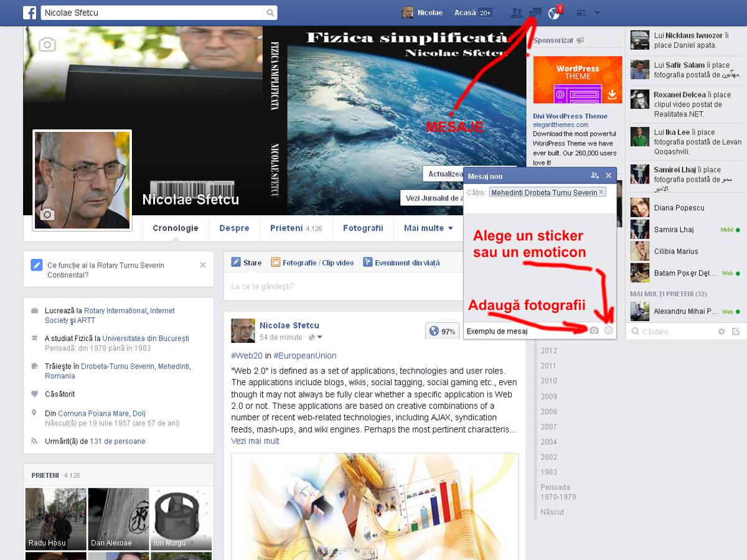Screen dimensions: 747x560
Task: Click the Facebook logo icon
Action: pyautogui.click(x=29, y=12)
